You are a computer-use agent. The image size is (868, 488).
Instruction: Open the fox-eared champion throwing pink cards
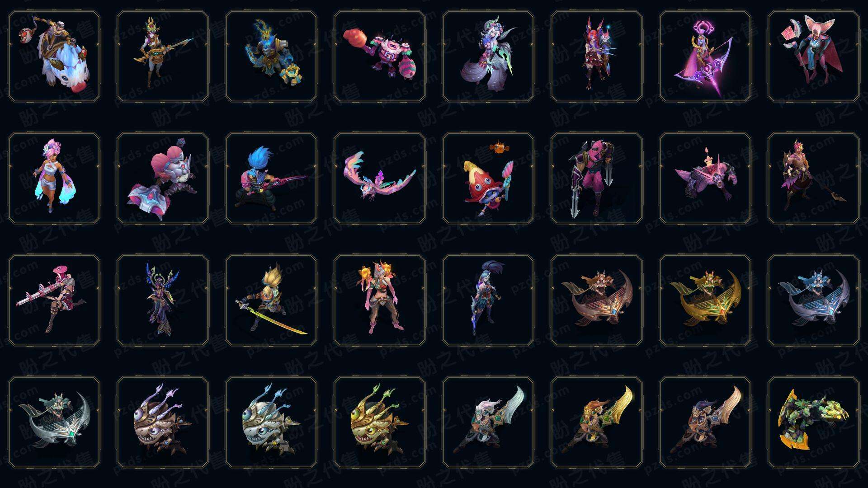[x=814, y=56]
